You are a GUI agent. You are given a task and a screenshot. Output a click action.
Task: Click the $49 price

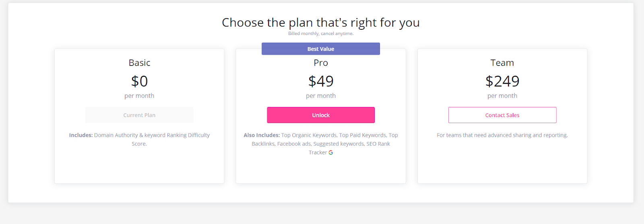click(x=321, y=81)
